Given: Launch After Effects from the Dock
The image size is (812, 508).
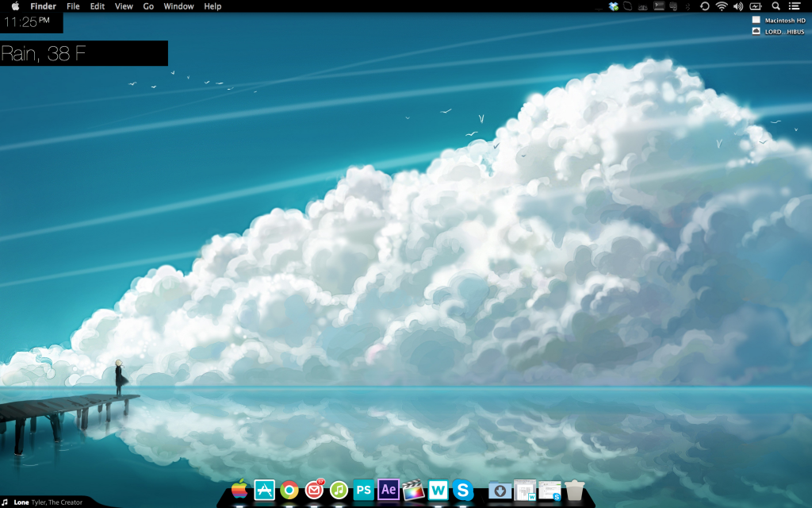Looking at the screenshot, I should [389, 489].
